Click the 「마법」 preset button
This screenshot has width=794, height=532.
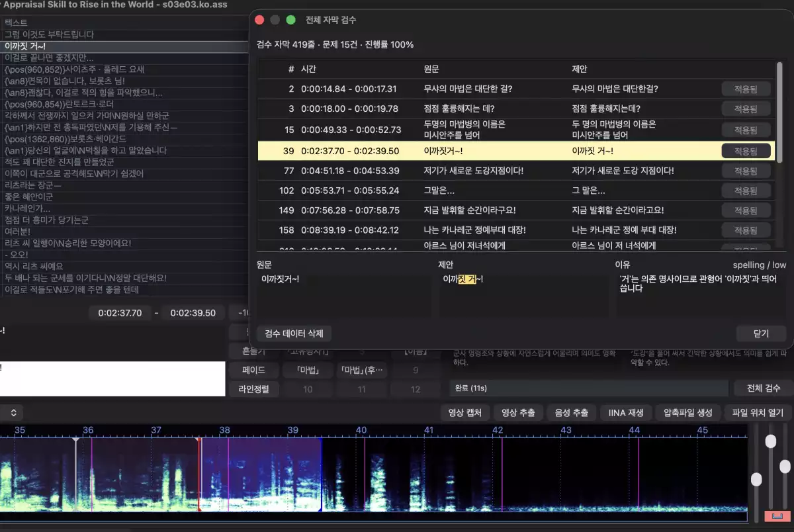(x=308, y=371)
